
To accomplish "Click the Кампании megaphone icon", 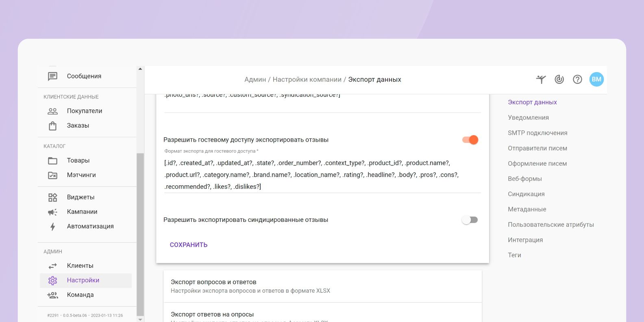I will (x=52, y=212).
